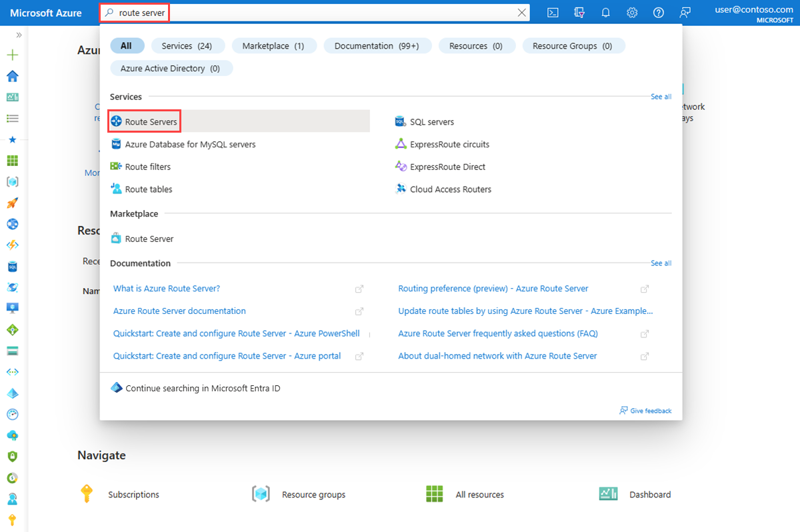Viewport: 800px width, 532px height.
Task: Open Resource groups under Navigate
Action: pos(299,494)
